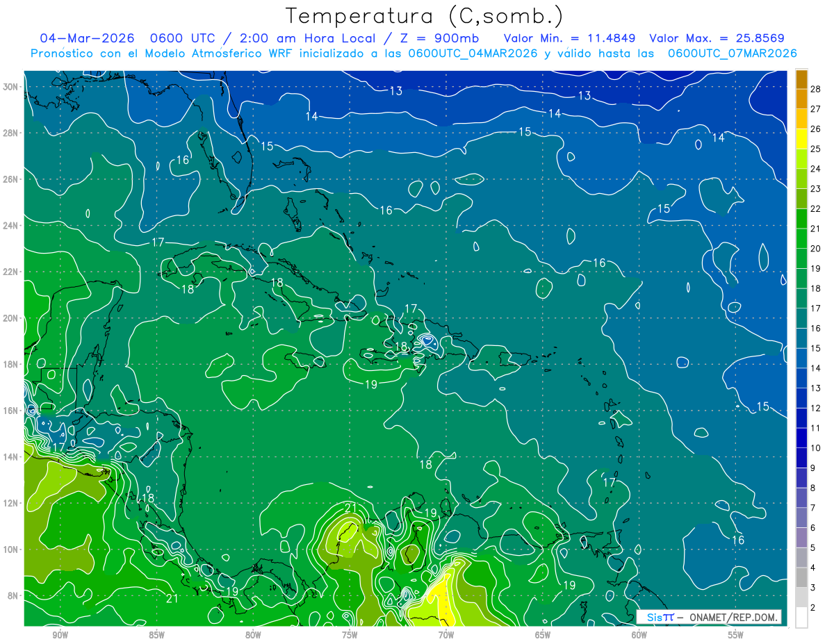Image resolution: width=834 pixels, height=644 pixels.
Task: Click the color scale label 28
Action: tap(816, 88)
